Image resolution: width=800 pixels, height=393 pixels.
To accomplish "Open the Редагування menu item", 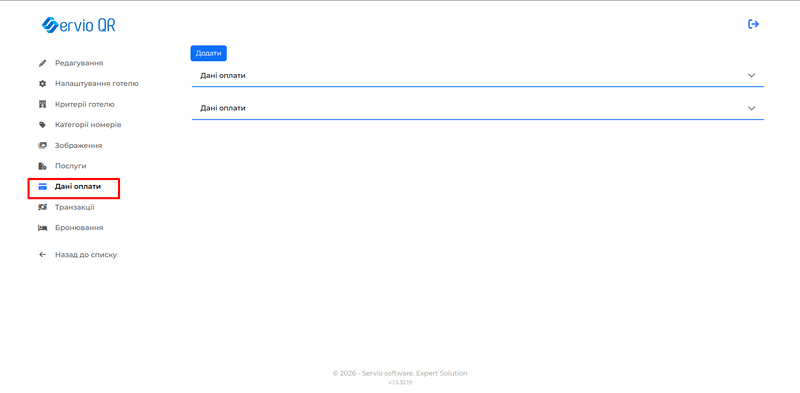I will tap(79, 63).
